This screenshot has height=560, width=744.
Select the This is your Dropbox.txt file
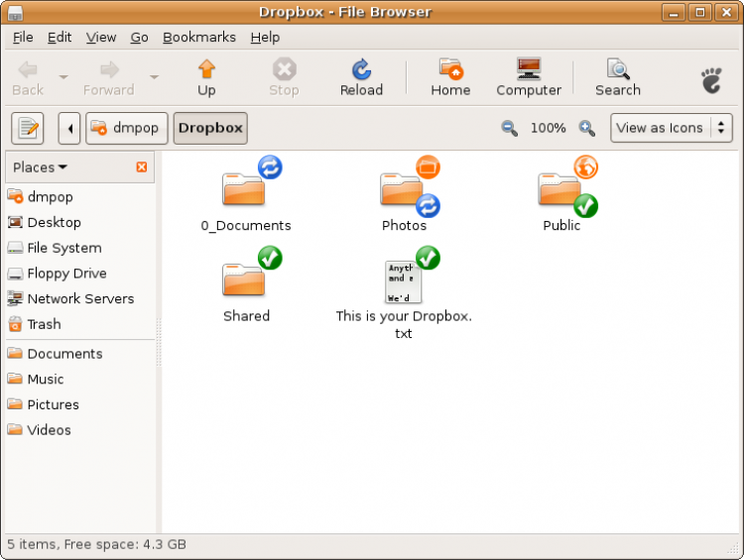[x=404, y=282]
